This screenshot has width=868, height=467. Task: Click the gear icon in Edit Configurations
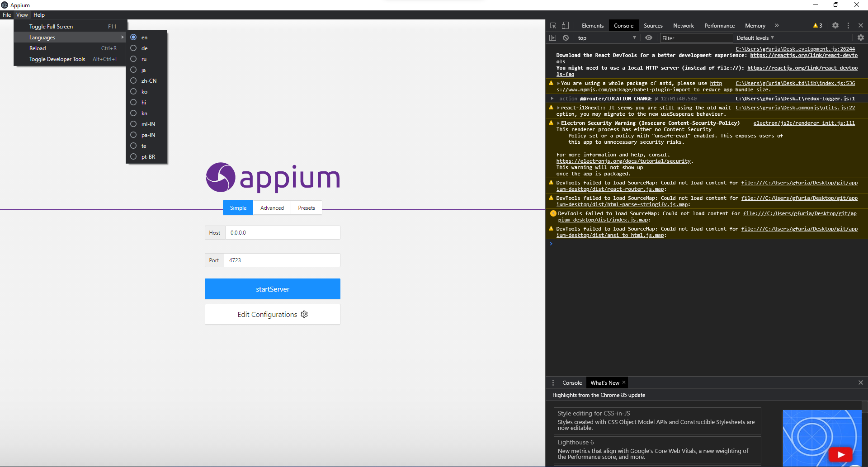pos(304,314)
